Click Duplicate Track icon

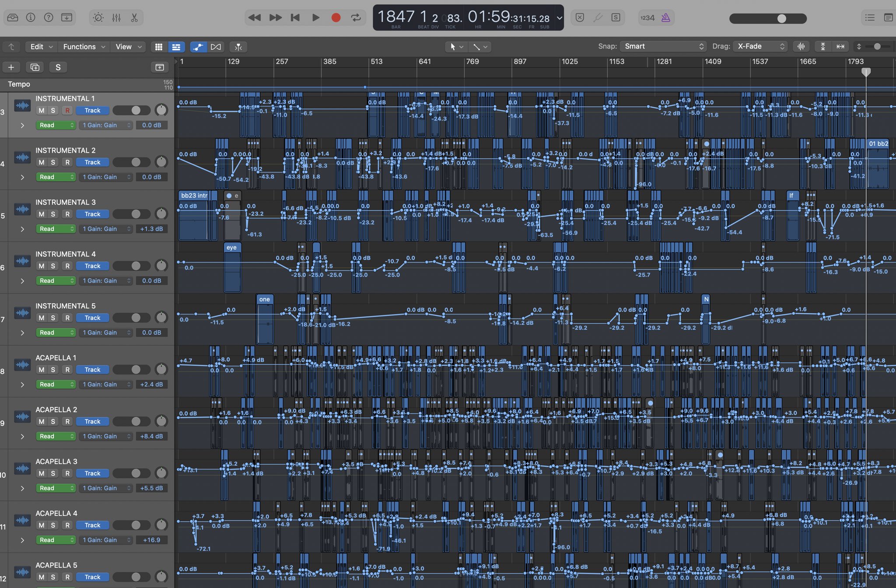point(35,67)
